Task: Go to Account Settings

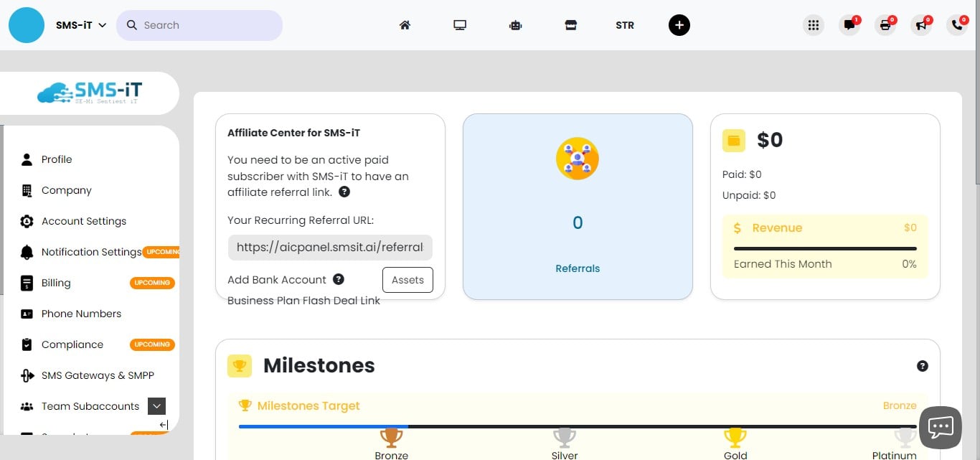Action: [x=84, y=221]
